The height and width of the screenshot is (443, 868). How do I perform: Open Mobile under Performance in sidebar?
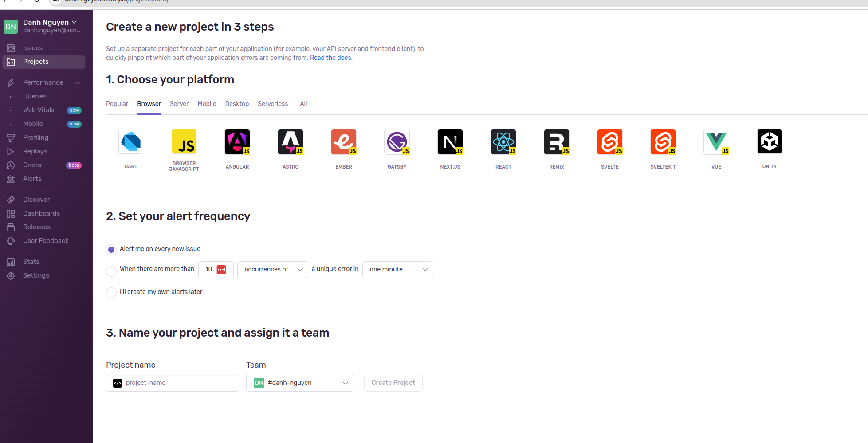33,124
